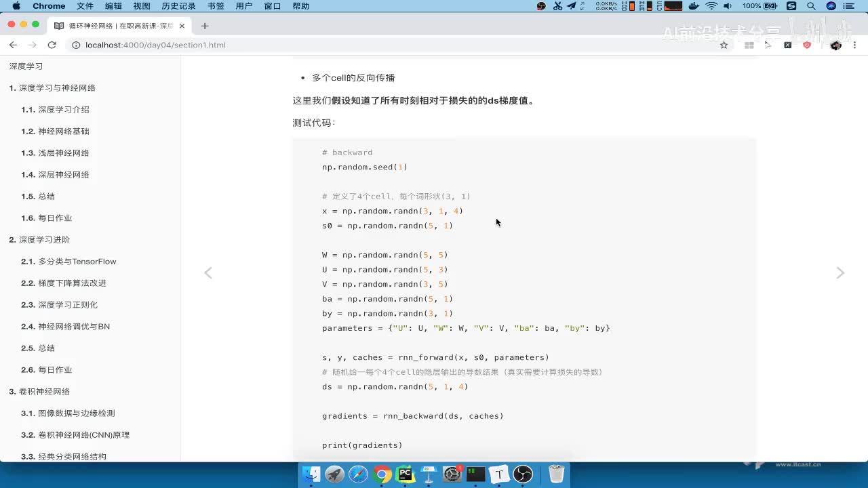Viewport: 868px width, 488px height.
Task: Open the Apple menu
Action: pyautogui.click(x=16, y=6)
